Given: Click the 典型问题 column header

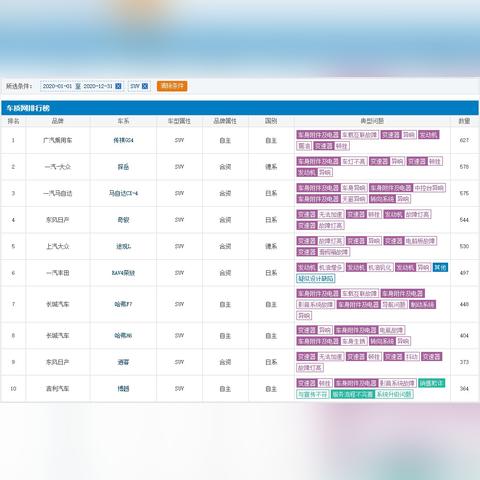Looking at the screenshot, I should pyautogui.click(x=372, y=121).
